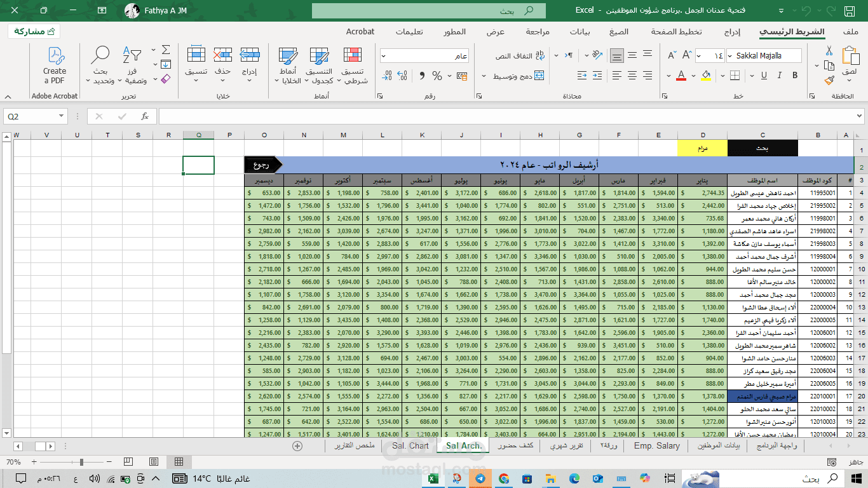Image resolution: width=868 pixels, height=488 pixels.
Task: Expand the Name Box dropdown showing Q2
Action: [62, 116]
